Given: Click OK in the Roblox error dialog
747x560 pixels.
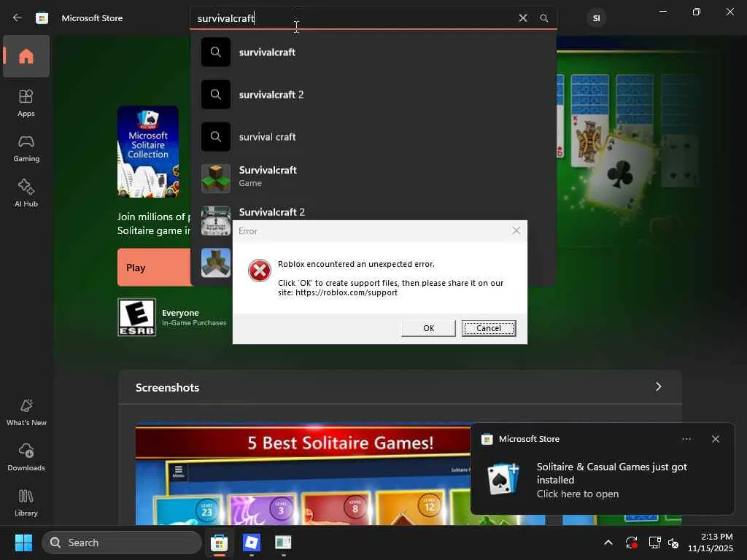Looking at the screenshot, I should [428, 328].
